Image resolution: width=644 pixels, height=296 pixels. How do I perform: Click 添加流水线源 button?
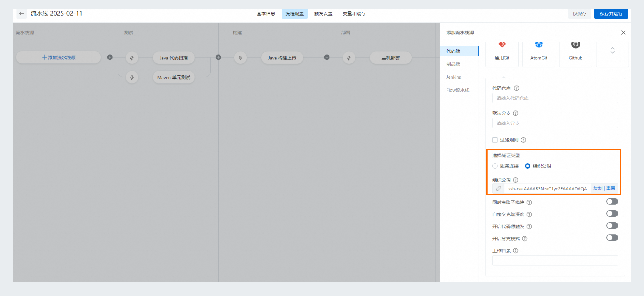pyautogui.click(x=59, y=57)
